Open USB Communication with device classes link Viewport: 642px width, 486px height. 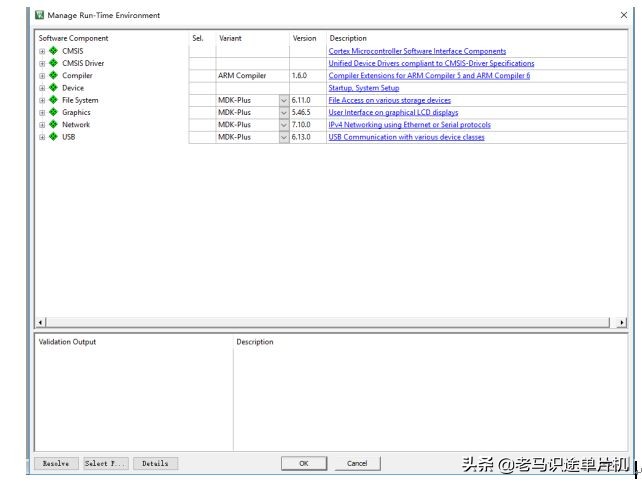406,137
